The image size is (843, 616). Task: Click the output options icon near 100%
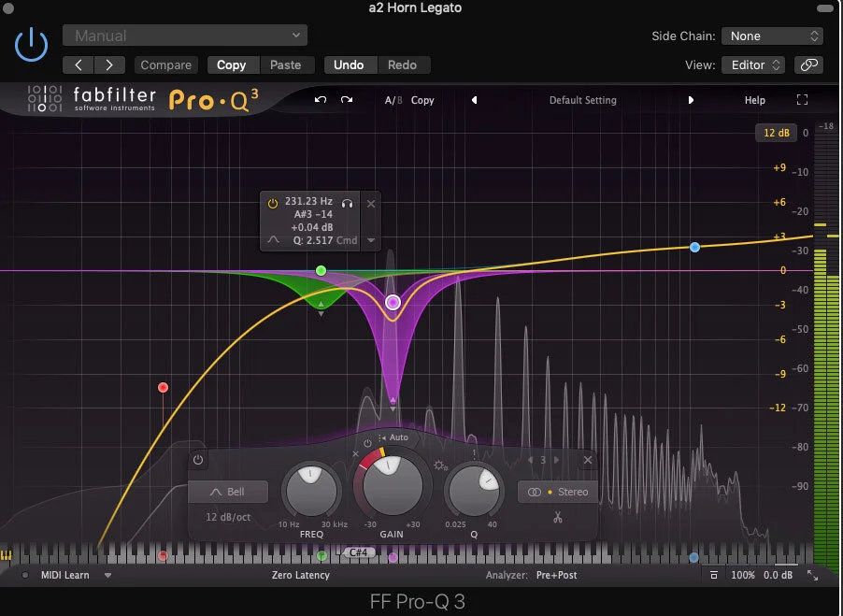click(x=714, y=575)
